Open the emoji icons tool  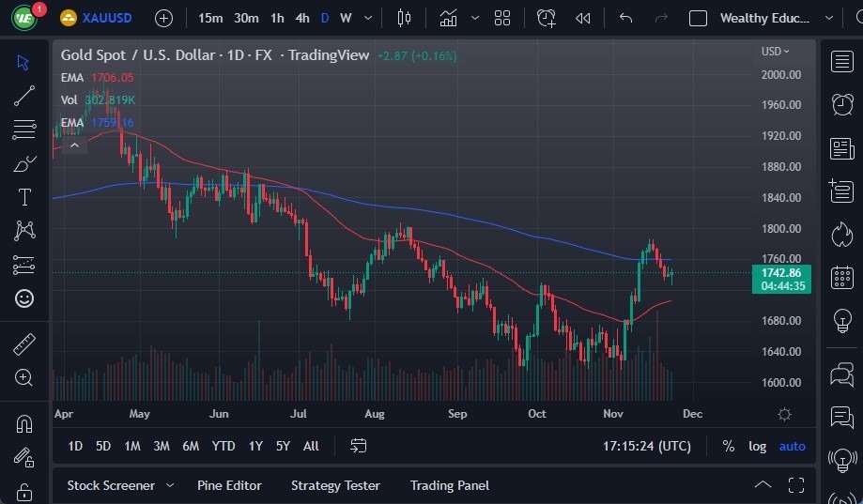pos(24,298)
